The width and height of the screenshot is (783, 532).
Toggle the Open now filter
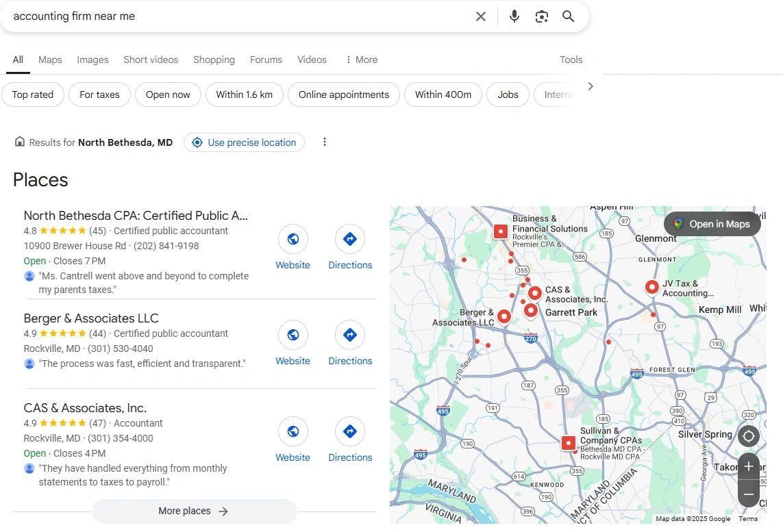tap(168, 94)
